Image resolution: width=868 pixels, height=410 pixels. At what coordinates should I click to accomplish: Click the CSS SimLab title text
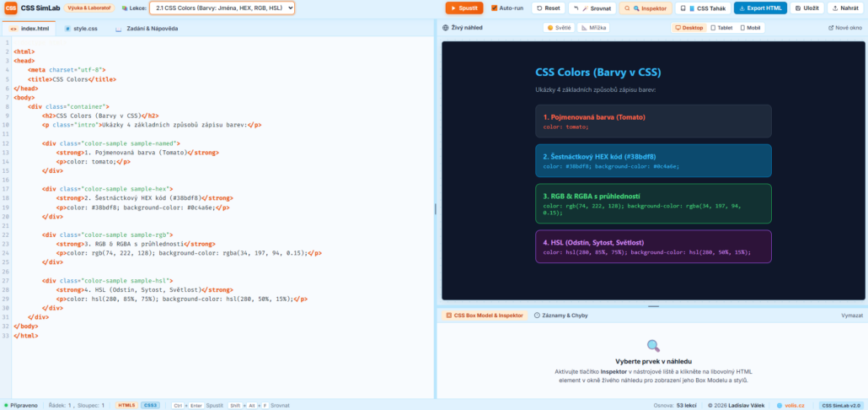tap(40, 8)
